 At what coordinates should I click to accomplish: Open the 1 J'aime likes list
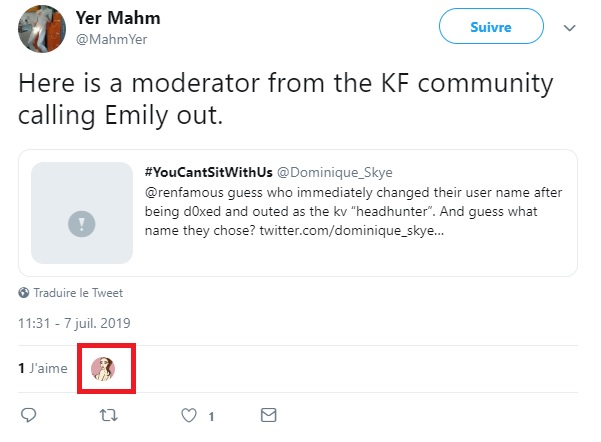pos(43,368)
